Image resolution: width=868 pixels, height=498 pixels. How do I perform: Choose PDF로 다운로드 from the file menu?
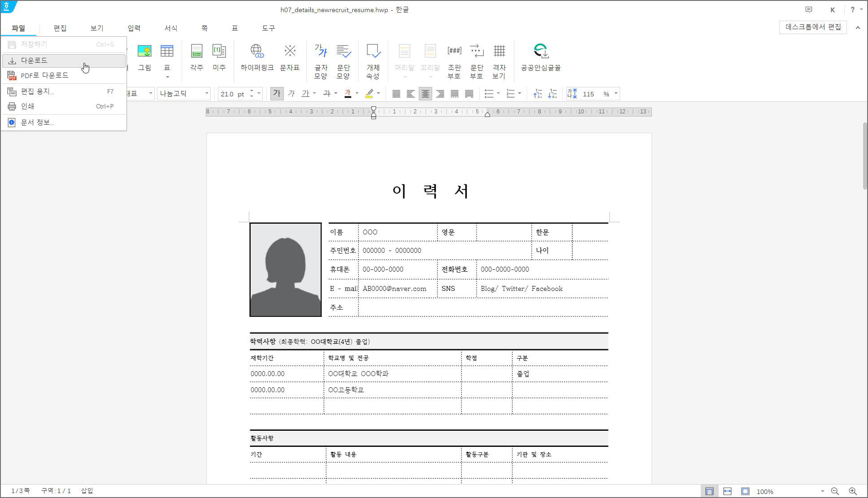point(44,75)
